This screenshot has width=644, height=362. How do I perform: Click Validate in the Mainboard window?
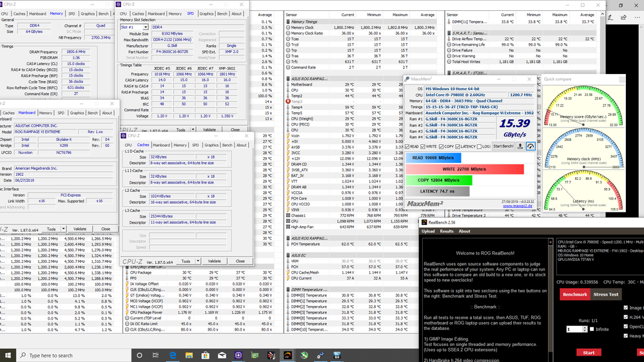80,229
